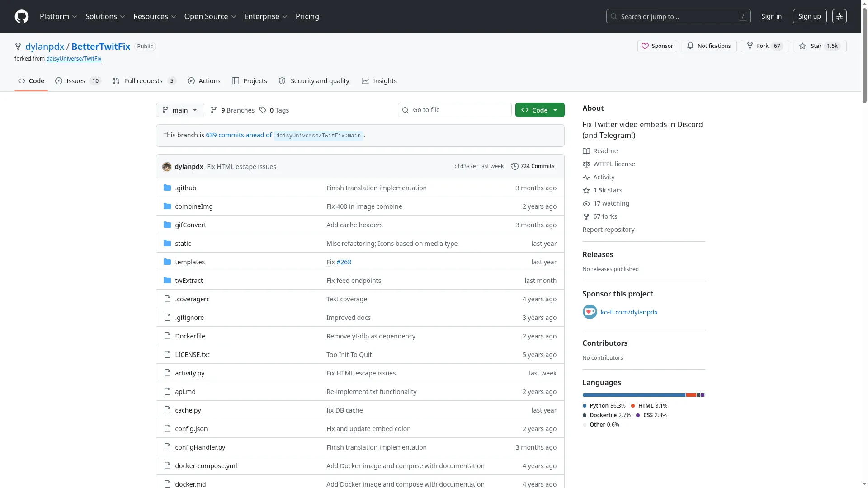Expand the Platform menu
Viewport: 868px width, 488px height.
tap(58, 16)
